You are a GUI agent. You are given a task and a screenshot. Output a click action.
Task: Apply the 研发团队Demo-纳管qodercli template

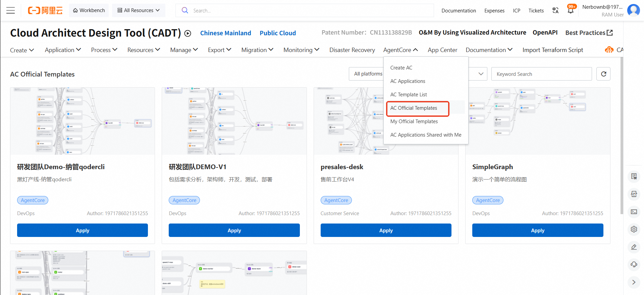83,230
